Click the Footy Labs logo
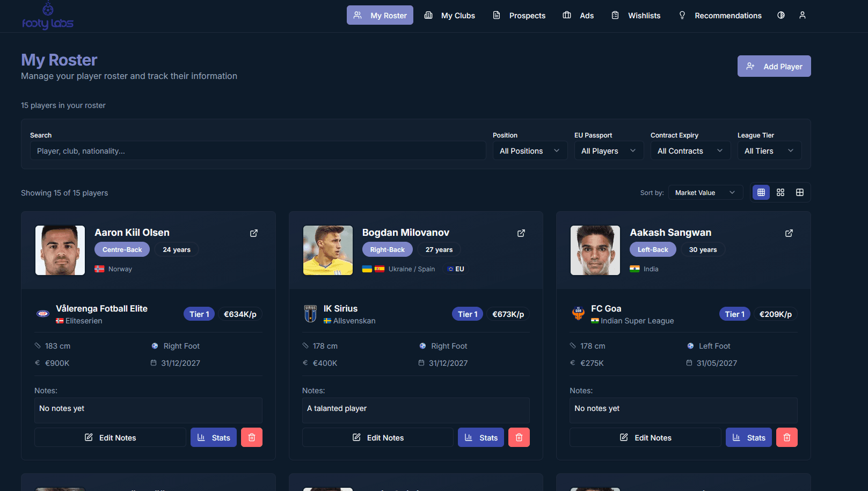The width and height of the screenshot is (868, 491). tap(48, 16)
